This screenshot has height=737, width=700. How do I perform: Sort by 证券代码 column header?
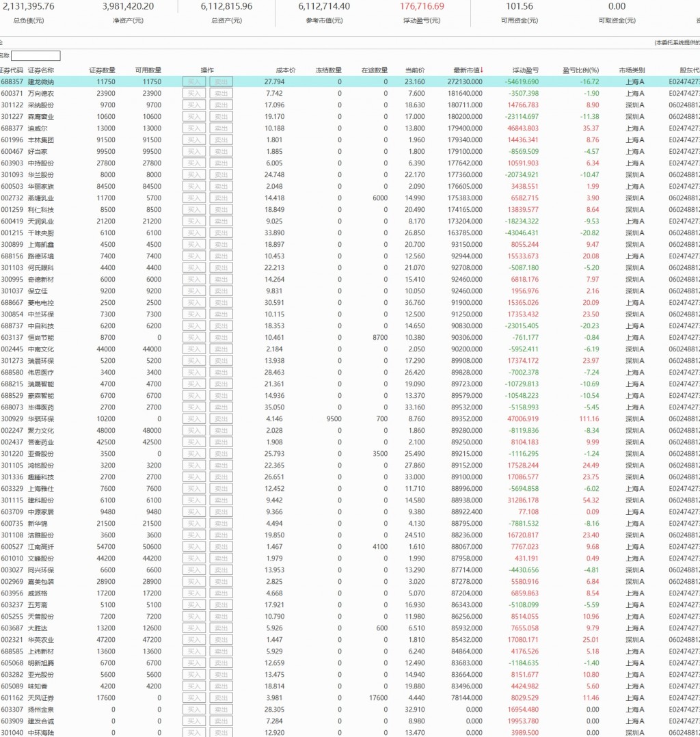pos(12,70)
